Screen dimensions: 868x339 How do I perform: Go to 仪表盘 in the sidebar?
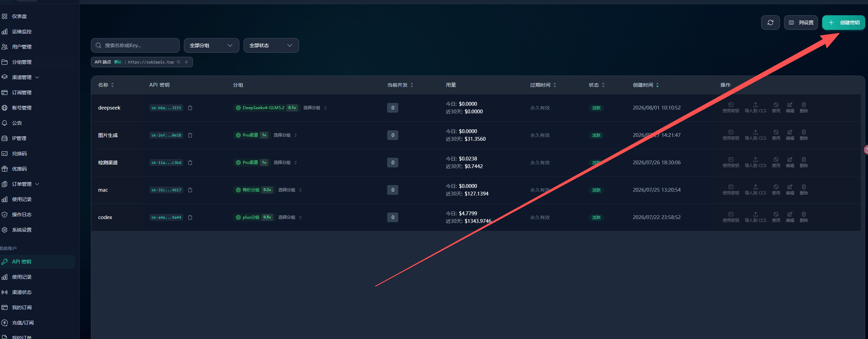[19, 16]
